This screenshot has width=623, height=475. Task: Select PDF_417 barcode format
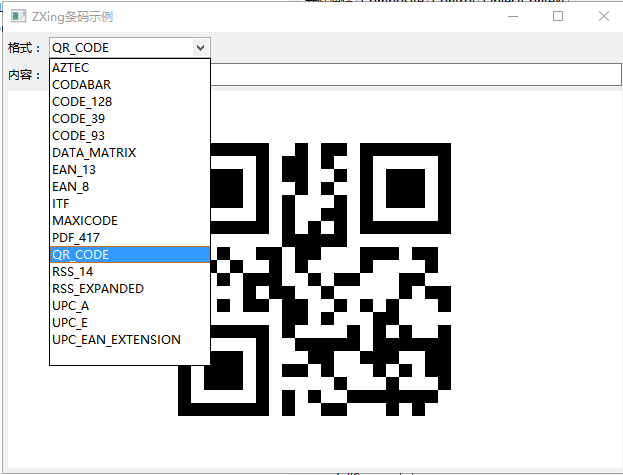coord(130,238)
